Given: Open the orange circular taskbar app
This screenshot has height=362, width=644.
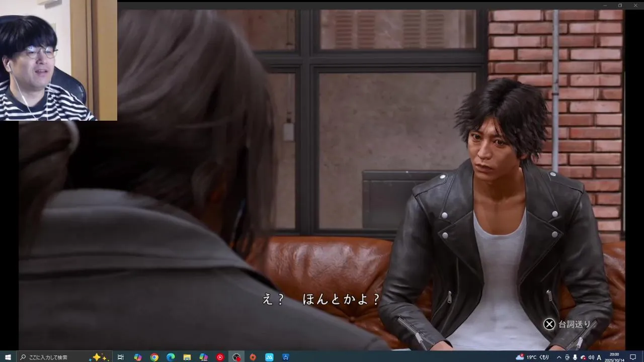Looking at the screenshot, I should click(253, 357).
